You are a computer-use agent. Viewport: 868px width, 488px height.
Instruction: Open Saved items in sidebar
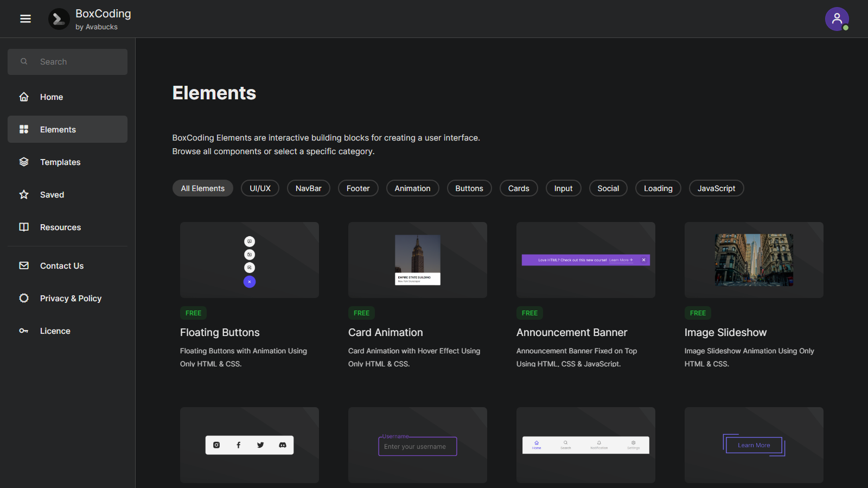(67, 194)
